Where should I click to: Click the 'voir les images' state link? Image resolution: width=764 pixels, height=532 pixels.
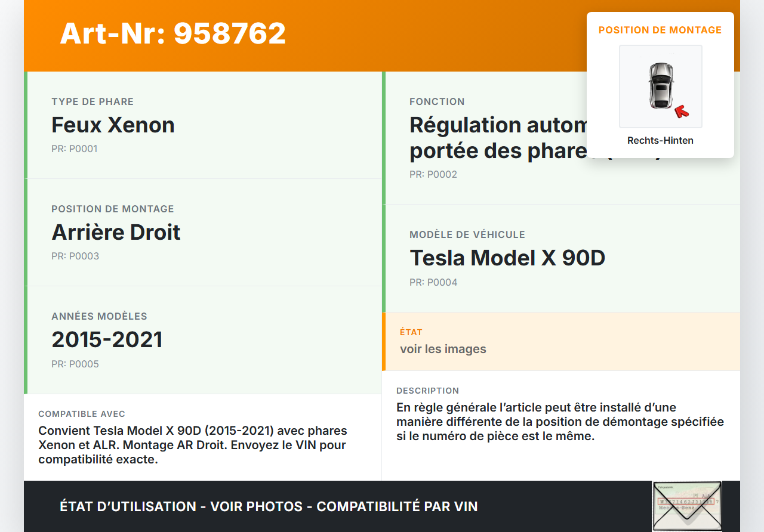[x=443, y=349]
